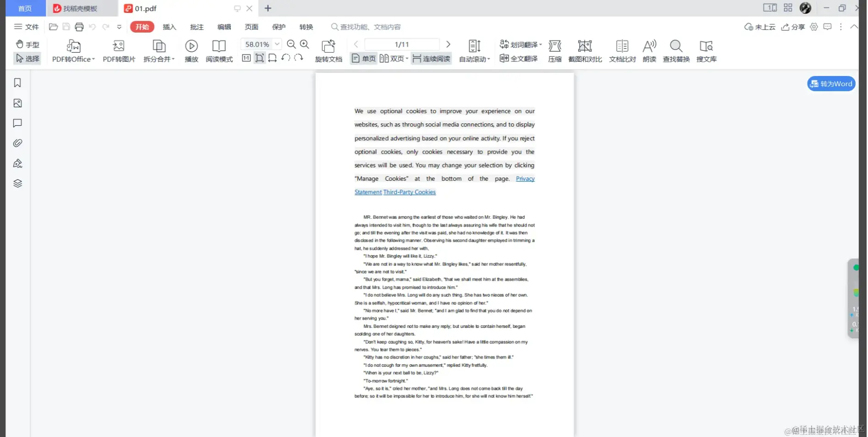Switch to the 编辑 tab

pos(224,27)
